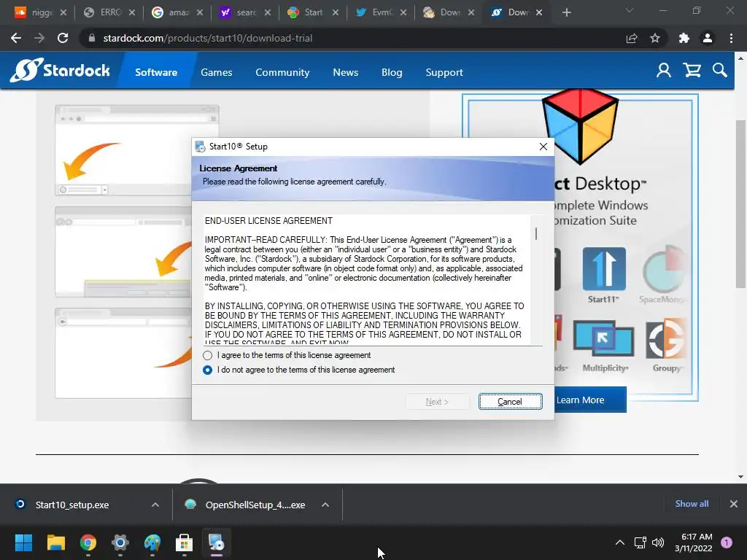Open the Support page
Image resolution: width=747 pixels, height=560 pixels.
click(444, 72)
